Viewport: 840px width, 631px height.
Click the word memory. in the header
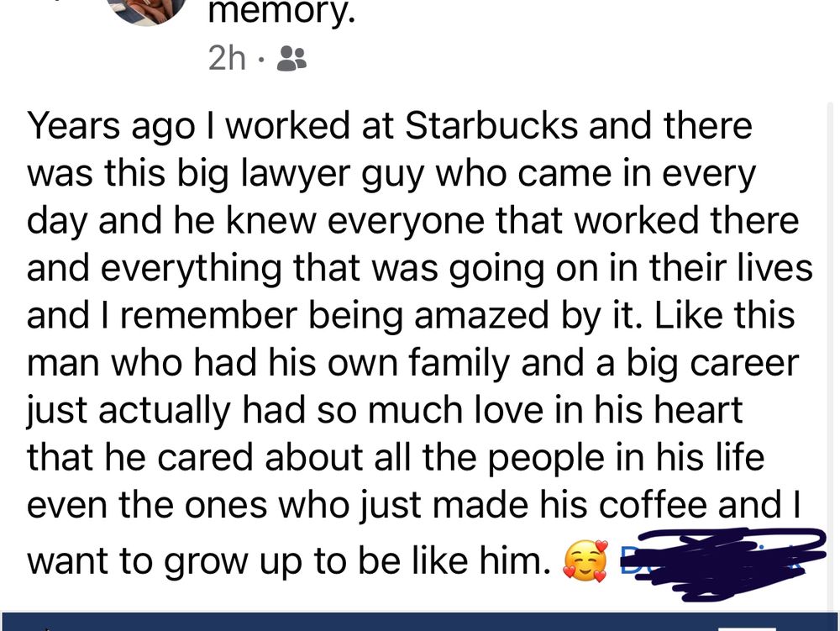(281, 12)
